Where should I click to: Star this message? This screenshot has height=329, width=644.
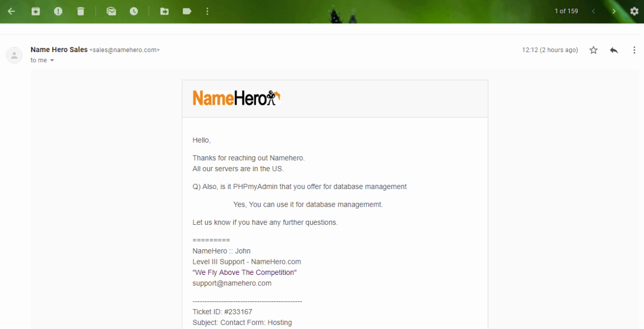pos(593,50)
